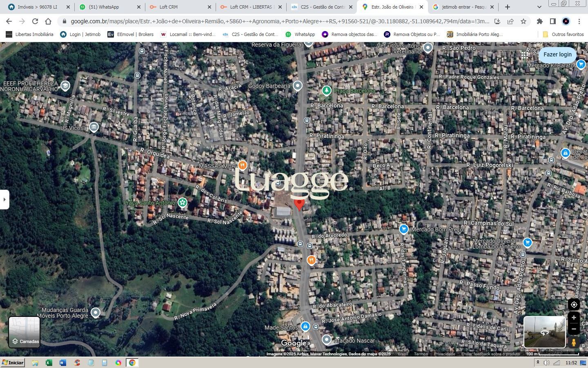Expand the left side panel arrow
588x368 pixels.
4,199
